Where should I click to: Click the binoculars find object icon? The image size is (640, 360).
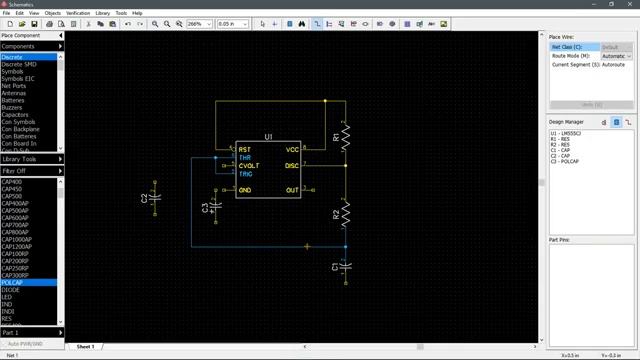[302, 24]
